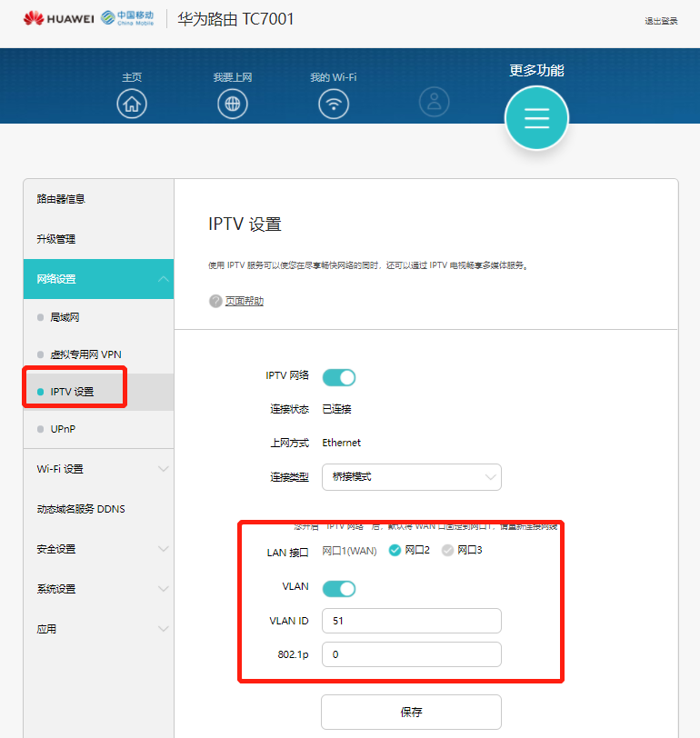The image size is (700, 738).
Task: Click the 主页 label in the top navigation
Action: 132,77
